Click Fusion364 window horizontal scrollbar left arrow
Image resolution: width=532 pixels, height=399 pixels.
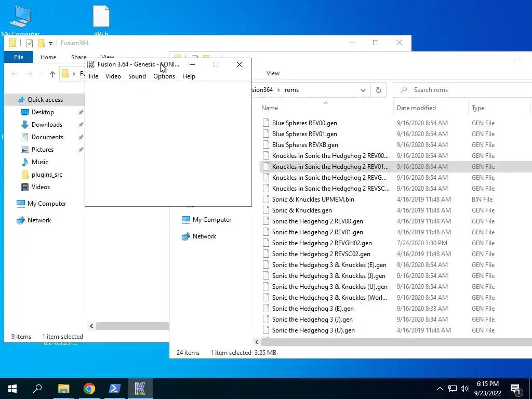[x=91, y=326]
